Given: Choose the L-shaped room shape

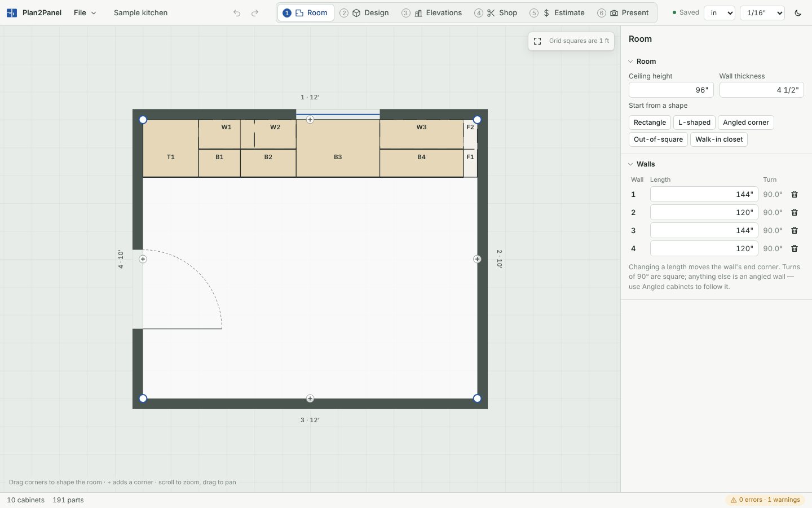Looking at the screenshot, I should click(694, 122).
